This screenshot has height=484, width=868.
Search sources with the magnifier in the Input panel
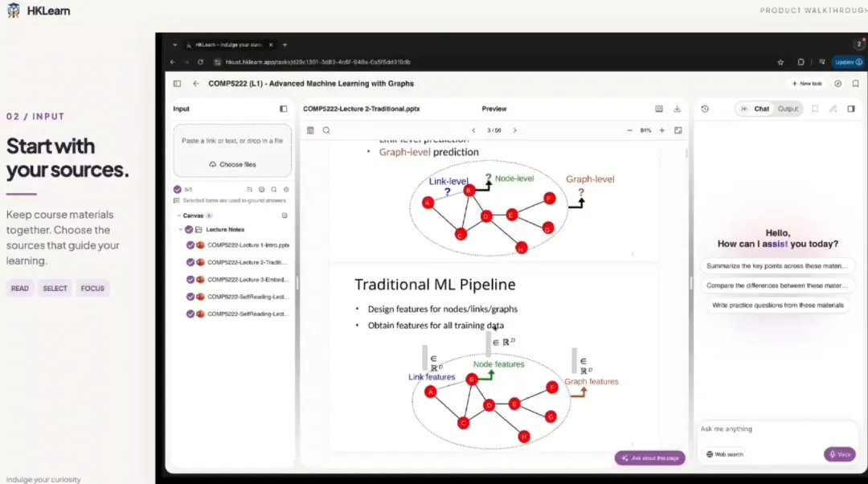coord(273,190)
